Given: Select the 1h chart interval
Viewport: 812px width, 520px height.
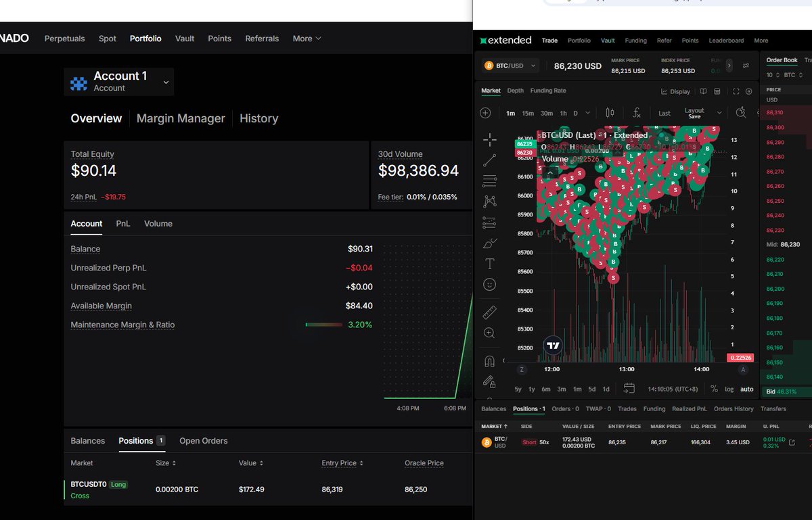Looking at the screenshot, I should 563,113.
